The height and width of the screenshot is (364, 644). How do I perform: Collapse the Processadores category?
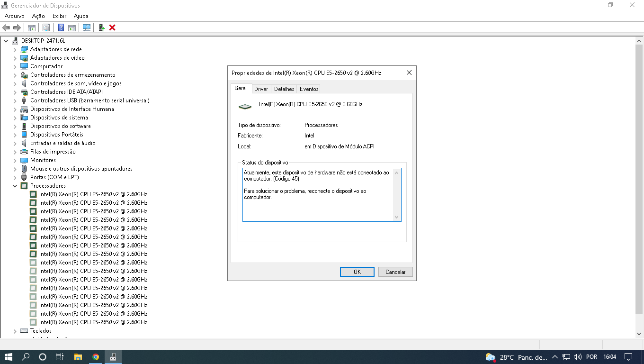tap(15, 186)
